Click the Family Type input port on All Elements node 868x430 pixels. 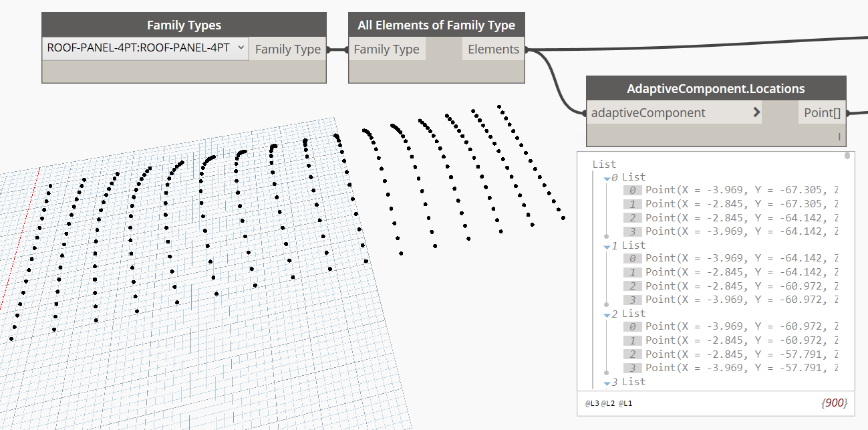(387, 49)
